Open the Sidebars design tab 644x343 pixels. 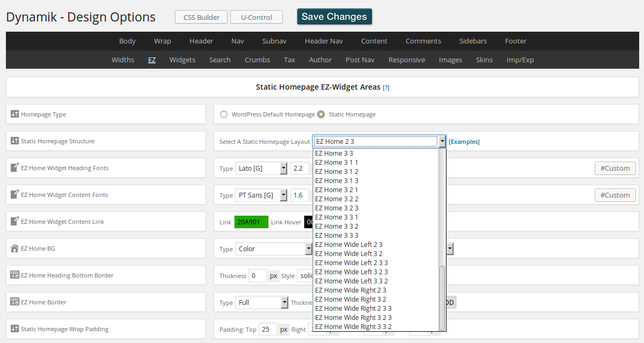tap(473, 41)
